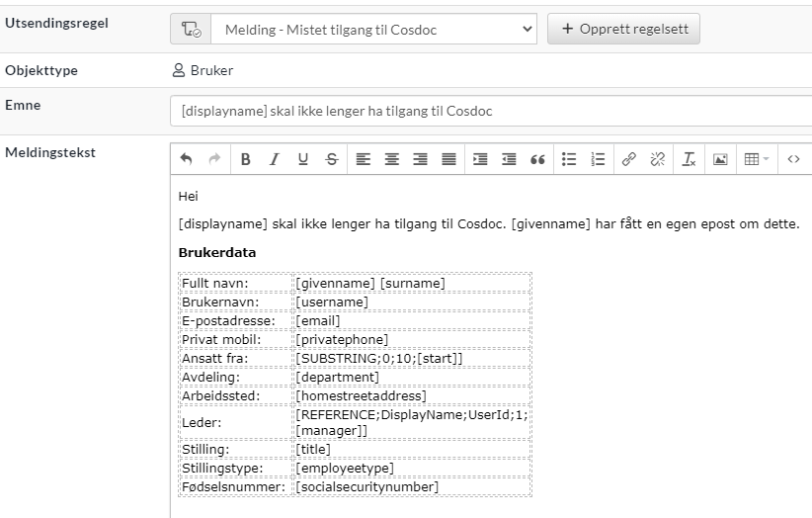The width and height of the screenshot is (812, 518).
Task: Insert a blockquote
Action: coord(537,159)
